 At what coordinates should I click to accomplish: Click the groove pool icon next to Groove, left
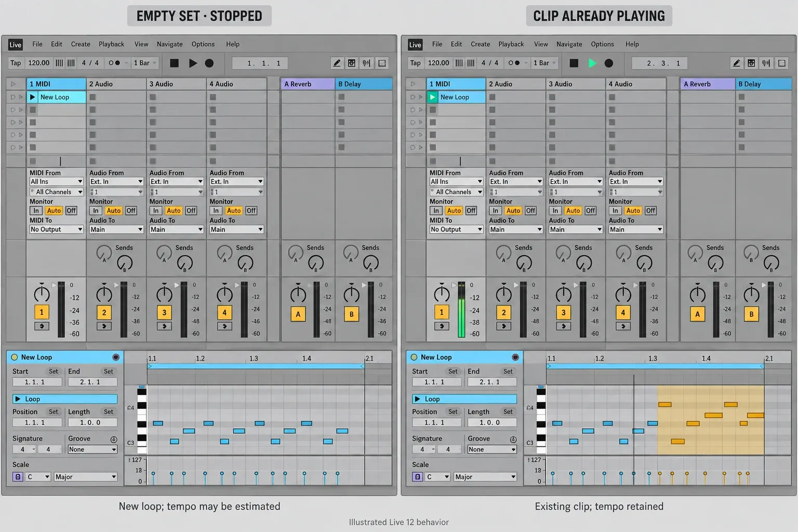click(114, 439)
